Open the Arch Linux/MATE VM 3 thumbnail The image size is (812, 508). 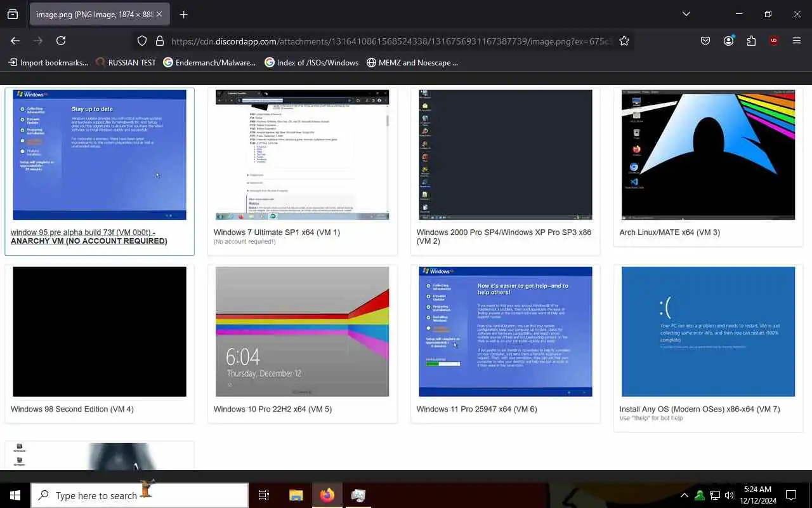pyautogui.click(x=708, y=155)
